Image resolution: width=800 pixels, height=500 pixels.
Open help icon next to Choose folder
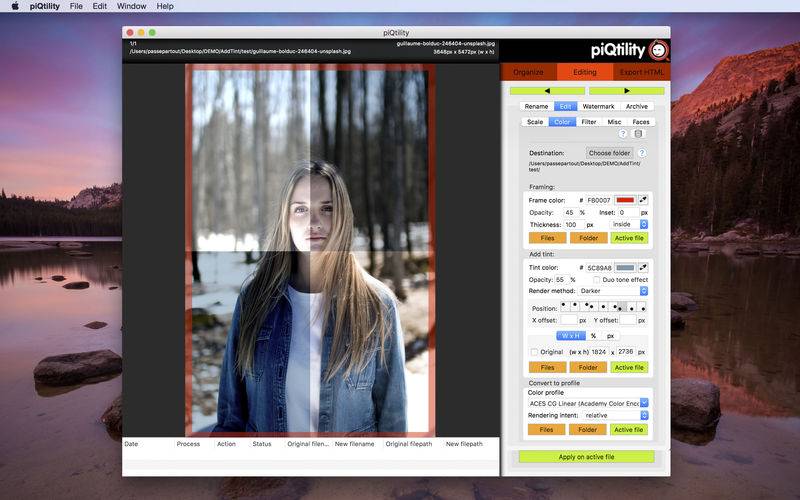coord(642,153)
